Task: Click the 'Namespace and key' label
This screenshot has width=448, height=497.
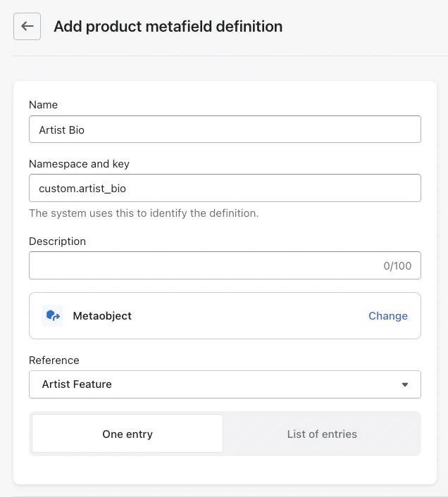Action: pos(79,164)
